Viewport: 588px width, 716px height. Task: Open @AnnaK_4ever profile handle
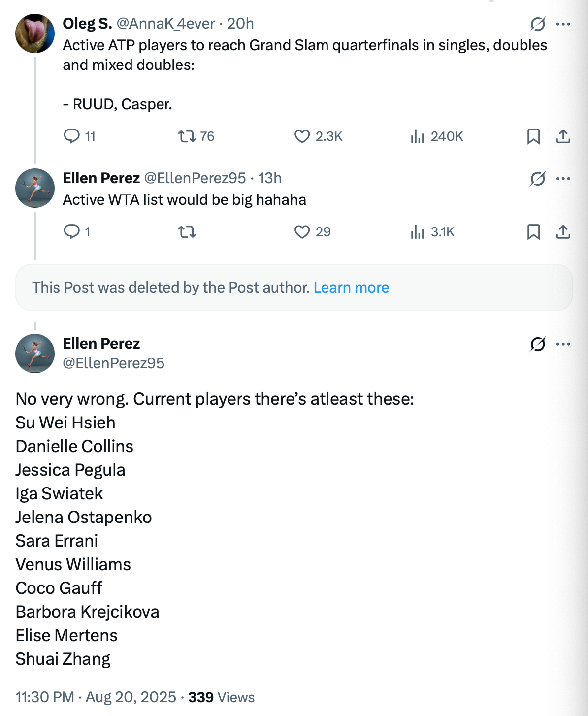click(x=165, y=24)
